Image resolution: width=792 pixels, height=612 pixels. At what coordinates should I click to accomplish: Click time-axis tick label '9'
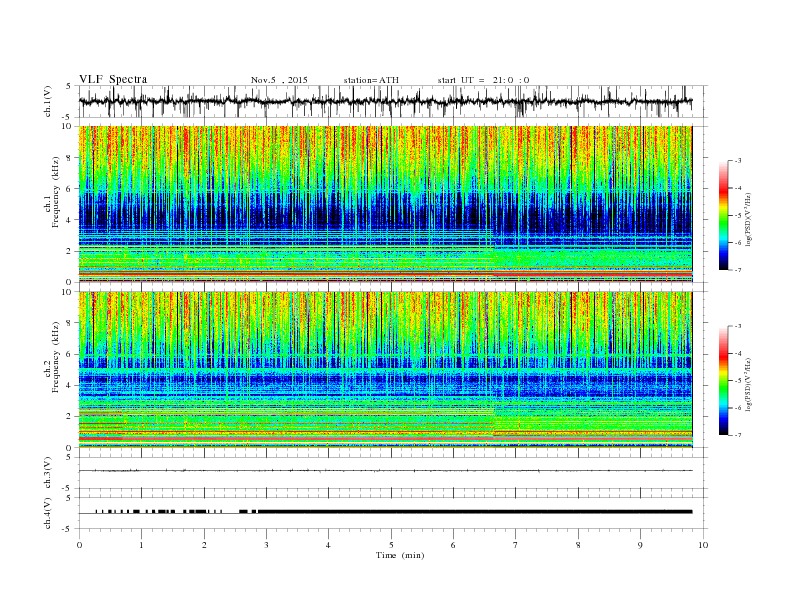click(640, 545)
